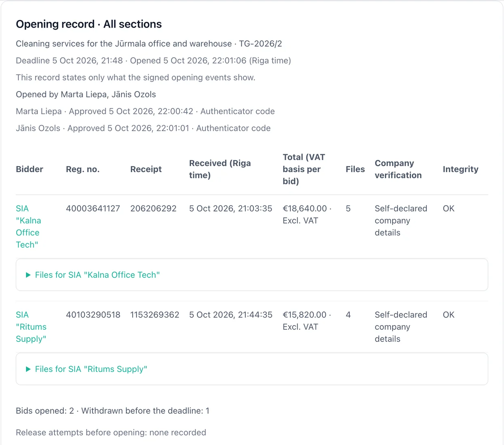The height and width of the screenshot is (445, 504).
Task: Click receipt number 206206292
Action: (x=153, y=209)
